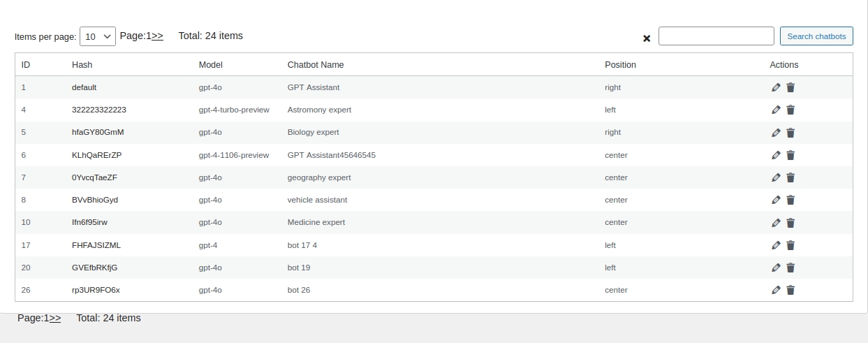Select the hash '322223322223' cell

click(x=99, y=110)
